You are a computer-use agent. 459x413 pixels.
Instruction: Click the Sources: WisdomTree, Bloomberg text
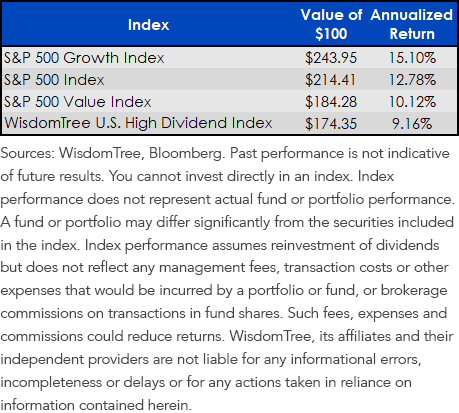(112, 153)
